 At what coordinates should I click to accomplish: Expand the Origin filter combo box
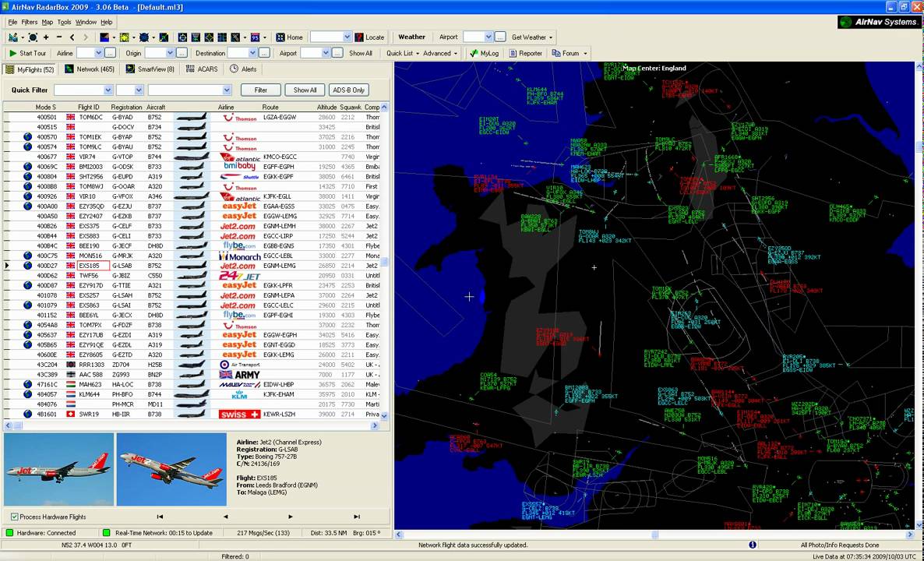[x=171, y=53]
